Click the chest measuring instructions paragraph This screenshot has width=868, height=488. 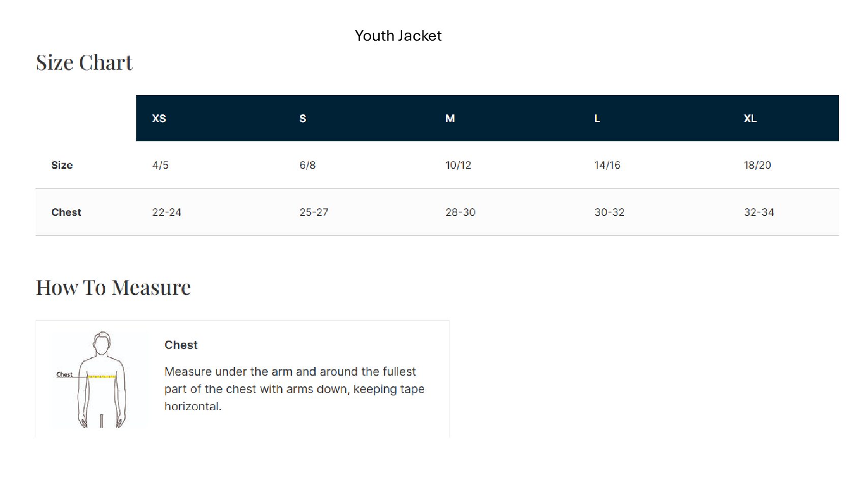pyautogui.click(x=294, y=389)
